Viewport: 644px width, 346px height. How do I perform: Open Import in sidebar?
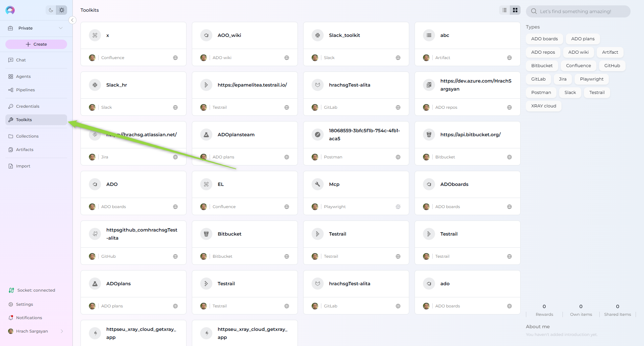[x=36, y=166]
